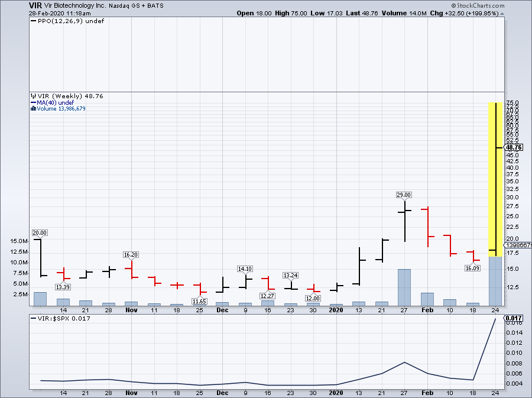Viewport: 532px width, 398px height.
Task: Click the yellow highlighted price bar
Action: [495, 179]
